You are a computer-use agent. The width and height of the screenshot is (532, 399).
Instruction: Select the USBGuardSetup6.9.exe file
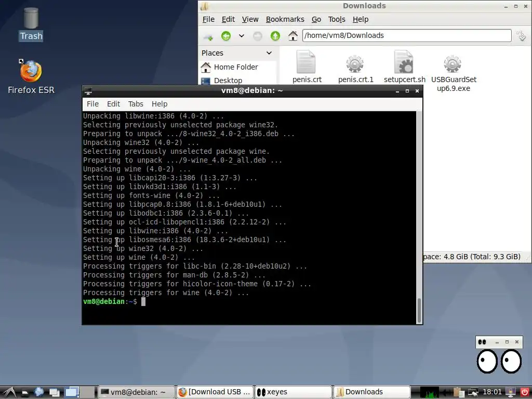click(454, 74)
